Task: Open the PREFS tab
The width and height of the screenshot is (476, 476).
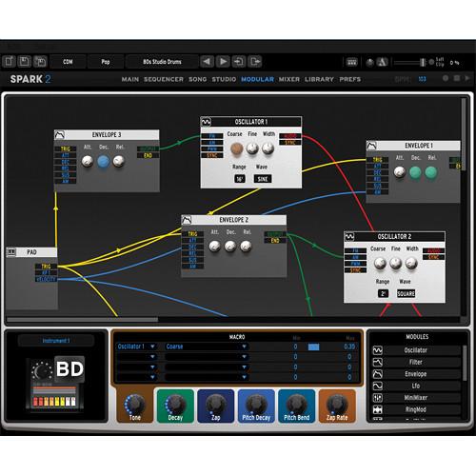Action: (x=350, y=79)
